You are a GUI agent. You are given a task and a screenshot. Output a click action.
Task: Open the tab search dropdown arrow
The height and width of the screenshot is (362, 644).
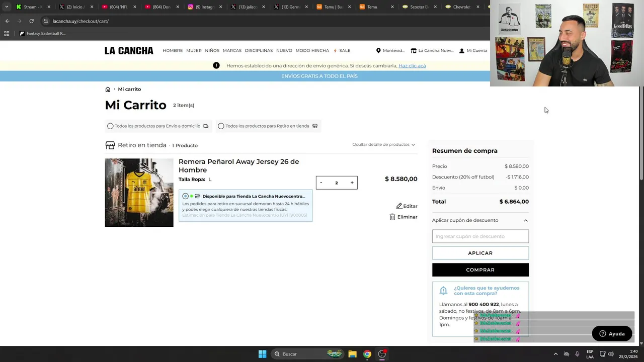pyautogui.click(x=7, y=7)
